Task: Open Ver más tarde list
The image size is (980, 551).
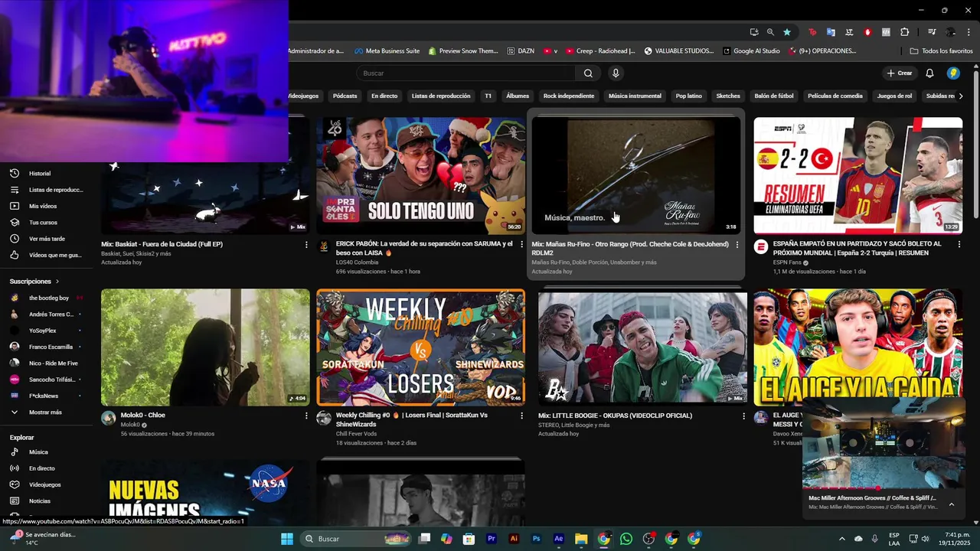Action: [46, 239]
